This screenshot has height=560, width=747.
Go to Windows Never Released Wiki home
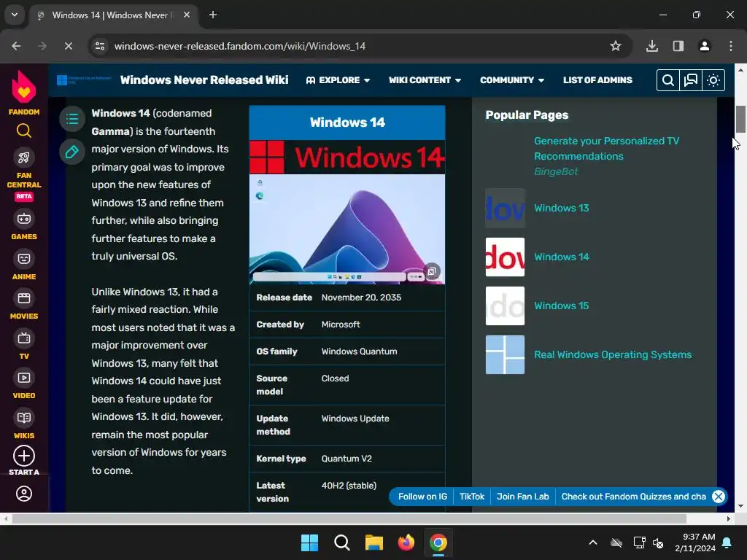(x=204, y=80)
